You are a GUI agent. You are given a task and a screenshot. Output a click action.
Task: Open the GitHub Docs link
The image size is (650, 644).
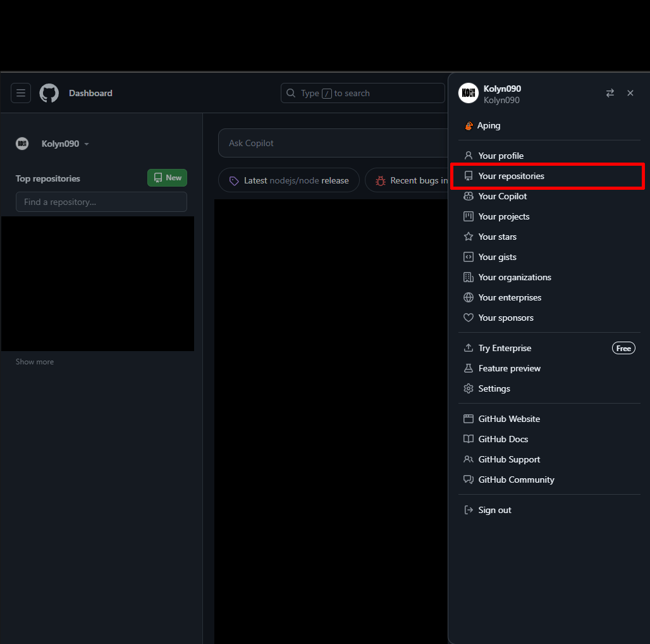(x=505, y=439)
